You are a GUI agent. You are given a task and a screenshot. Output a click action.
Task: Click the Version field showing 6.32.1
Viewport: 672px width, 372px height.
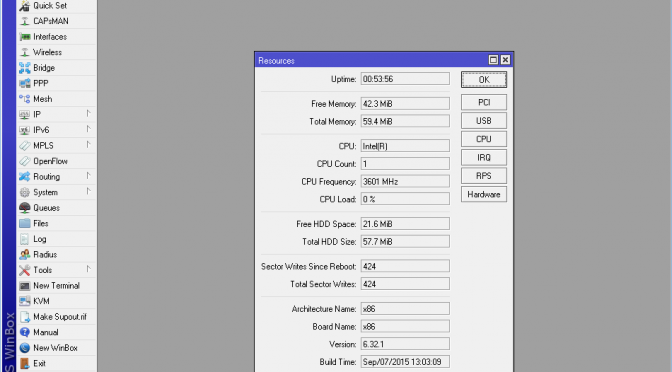pyautogui.click(x=405, y=344)
